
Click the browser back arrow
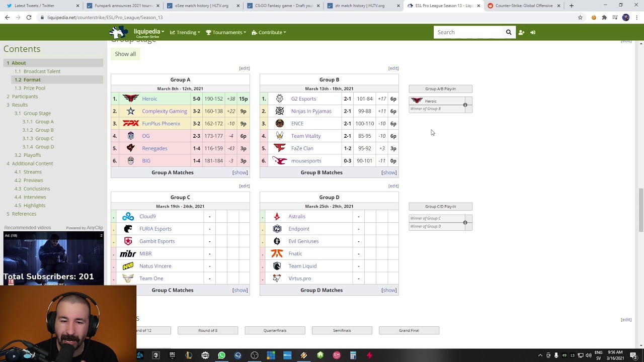(7, 17)
